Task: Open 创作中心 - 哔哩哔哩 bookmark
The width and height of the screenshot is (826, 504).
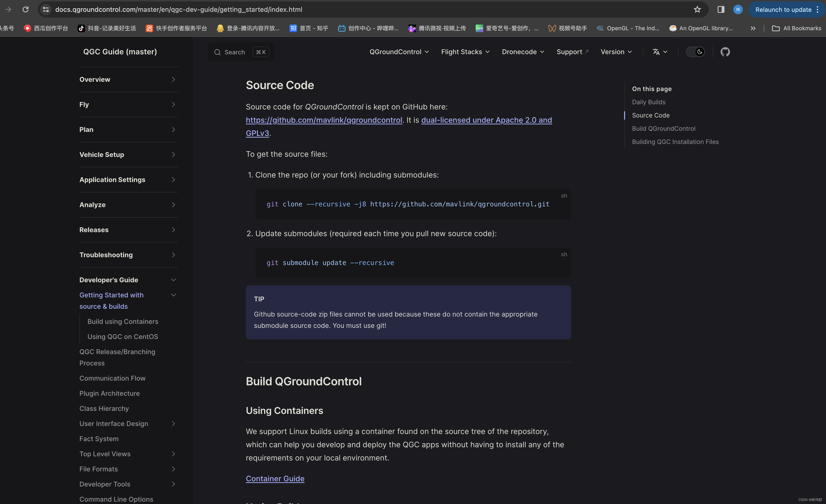Action: (x=368, y=28)
